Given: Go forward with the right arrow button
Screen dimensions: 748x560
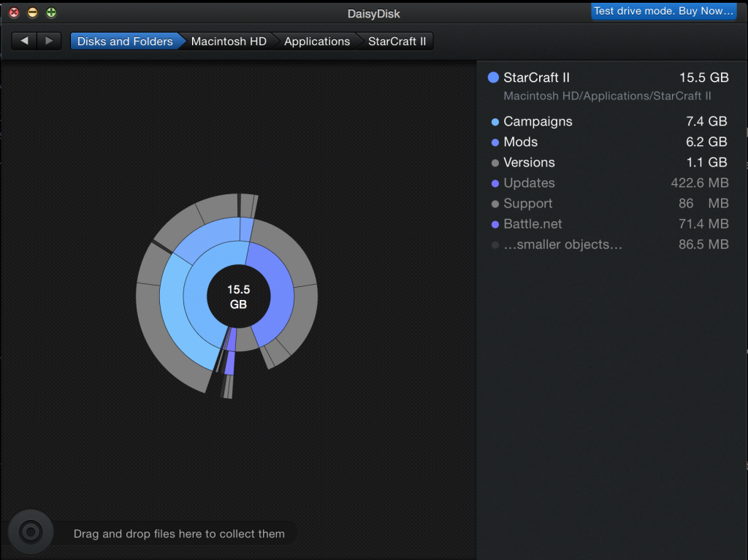Looking at the screenshot, I should 49,41.
